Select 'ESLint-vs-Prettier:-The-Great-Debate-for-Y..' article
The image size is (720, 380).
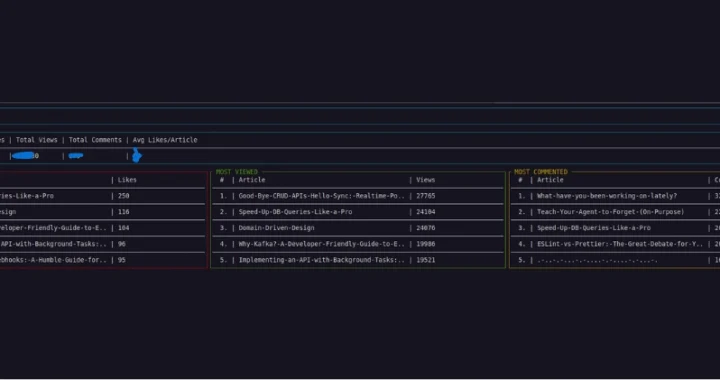[x=620, y=244]
